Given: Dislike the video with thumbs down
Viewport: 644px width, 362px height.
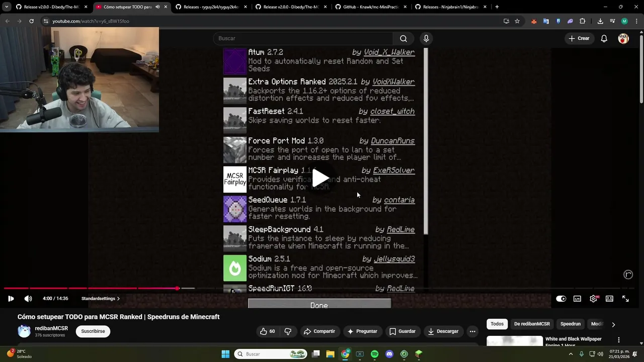Looking at the screenshot, I should pyautogui.click(x=288, y=331).
